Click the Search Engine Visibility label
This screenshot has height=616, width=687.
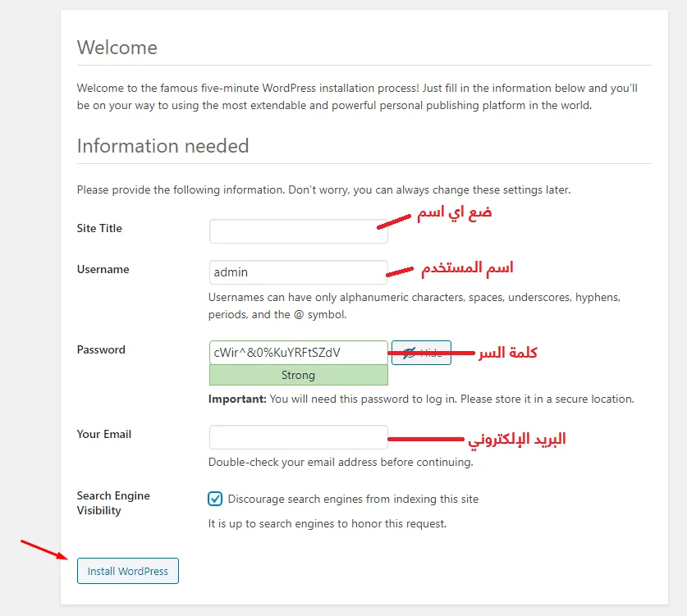coord(113,503)
